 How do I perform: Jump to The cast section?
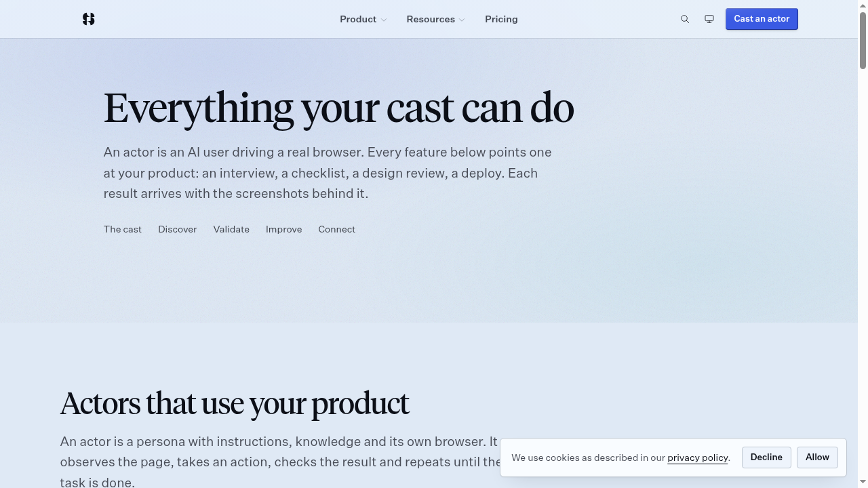pyautogui.click(x=123, y=229)
